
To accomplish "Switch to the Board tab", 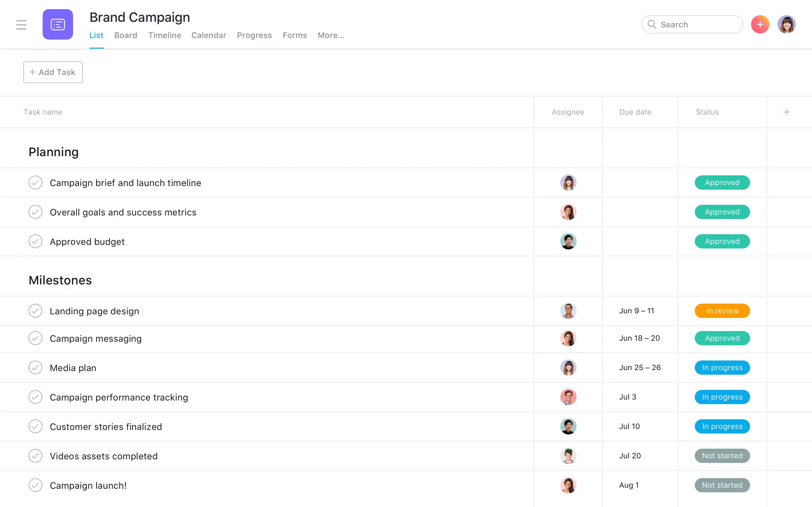I will click(x=125, y=35).
